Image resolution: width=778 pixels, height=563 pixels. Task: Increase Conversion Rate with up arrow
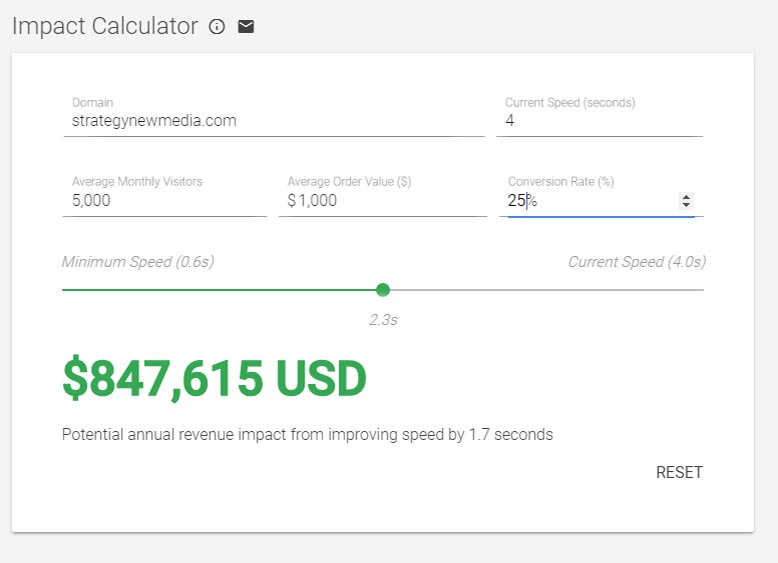(686, 197)
